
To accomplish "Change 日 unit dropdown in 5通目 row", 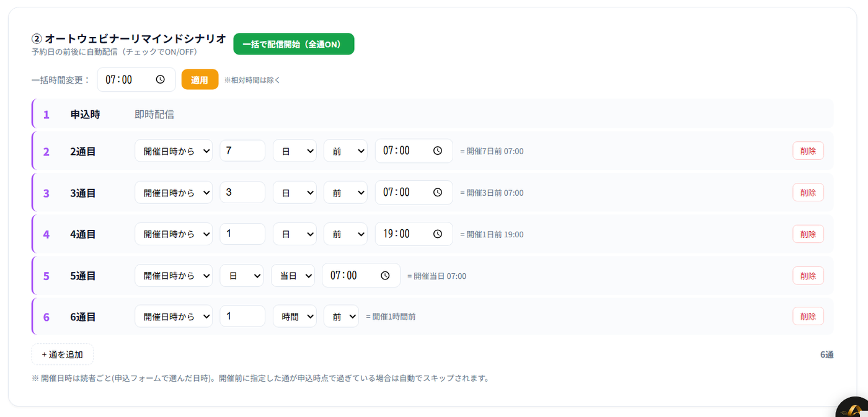I will click(x=242, y=275).
